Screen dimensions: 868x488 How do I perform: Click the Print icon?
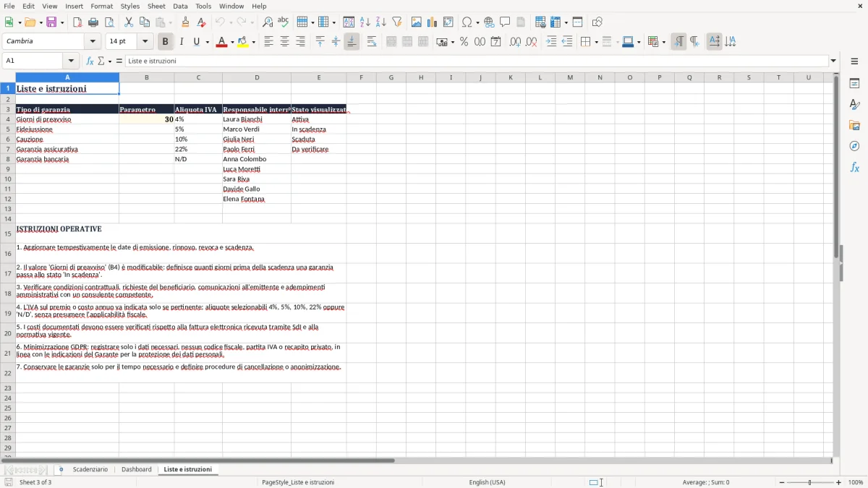pyautogui.click(x=93, y=22)
